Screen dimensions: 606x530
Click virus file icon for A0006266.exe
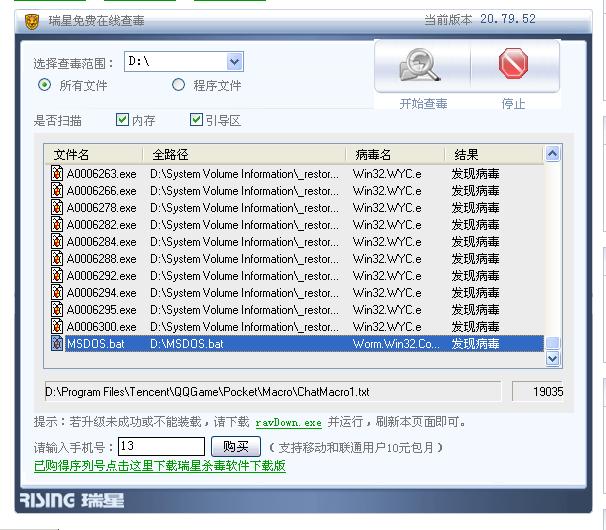pyautogui.click(x=57, y=190)
